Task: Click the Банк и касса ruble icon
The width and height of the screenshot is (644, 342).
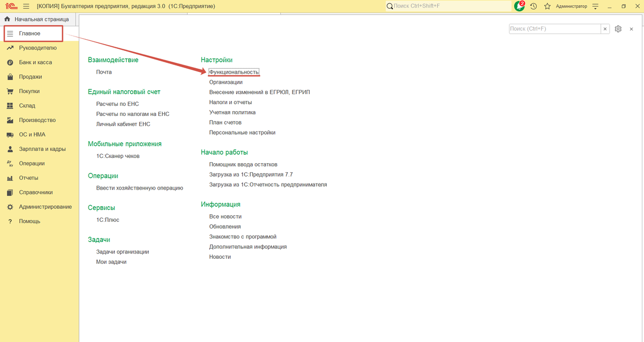Action: 10,62
